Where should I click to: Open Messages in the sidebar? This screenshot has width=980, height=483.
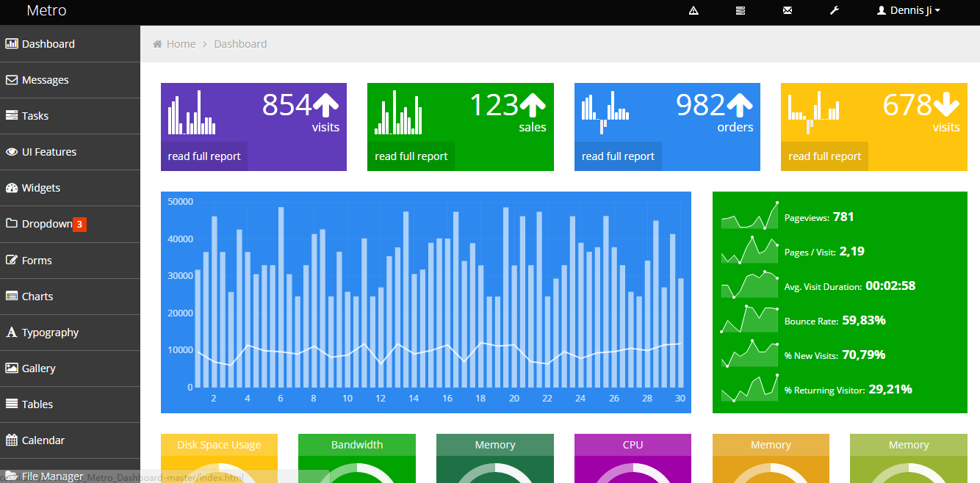click(x=70, y=80)
